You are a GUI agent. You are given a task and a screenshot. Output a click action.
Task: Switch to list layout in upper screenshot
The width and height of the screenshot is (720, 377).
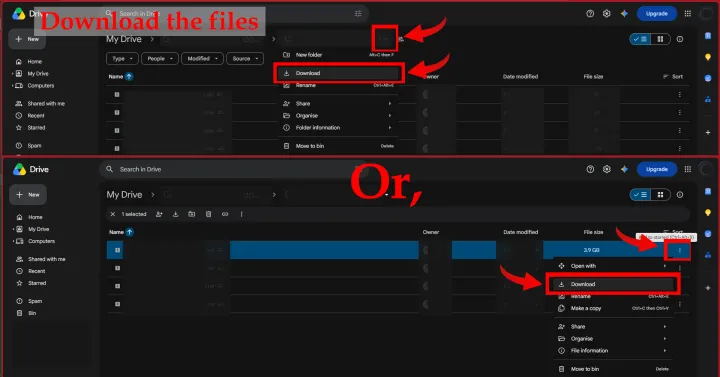640,39
